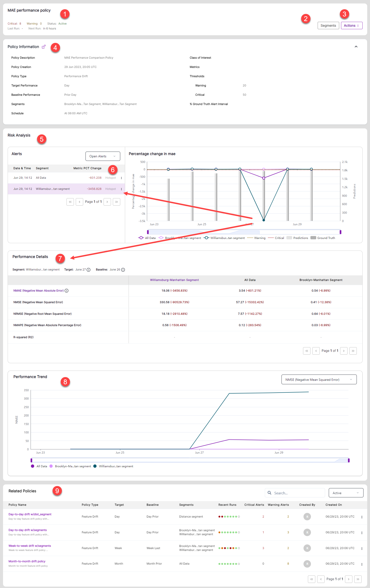Click Williamsbur...tan segment lowest data point on chart
This screenshot has height=588, width=370.
(264, 220)
